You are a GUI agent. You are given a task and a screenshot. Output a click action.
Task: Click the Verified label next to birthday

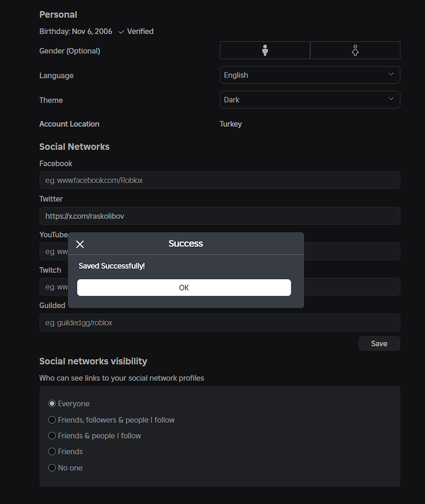point(140,31)
